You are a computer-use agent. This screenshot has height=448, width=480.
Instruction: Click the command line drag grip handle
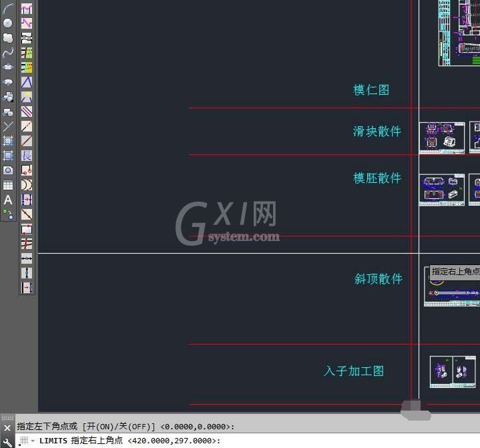pos(7,418)
